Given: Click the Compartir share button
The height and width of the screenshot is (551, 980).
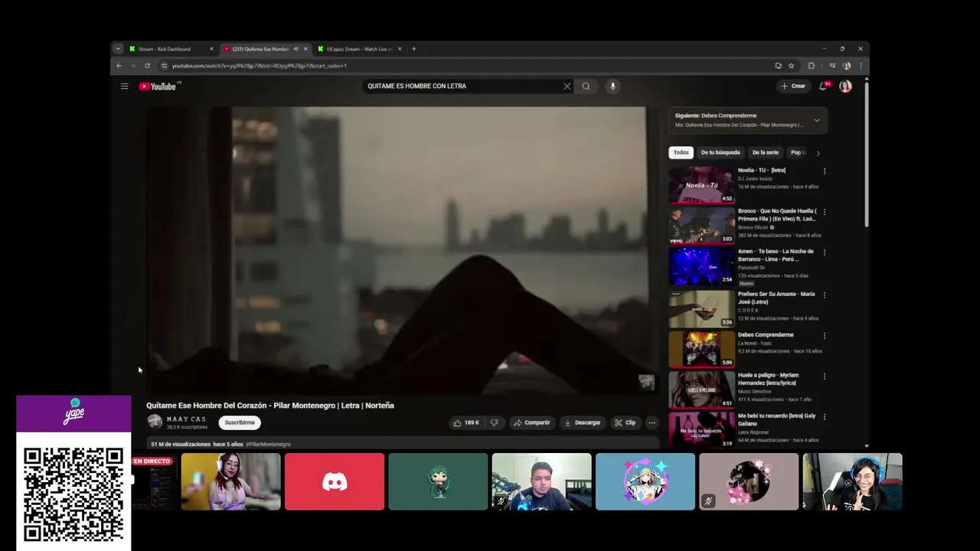Looking at the screenshot, I should coord(531,422).
